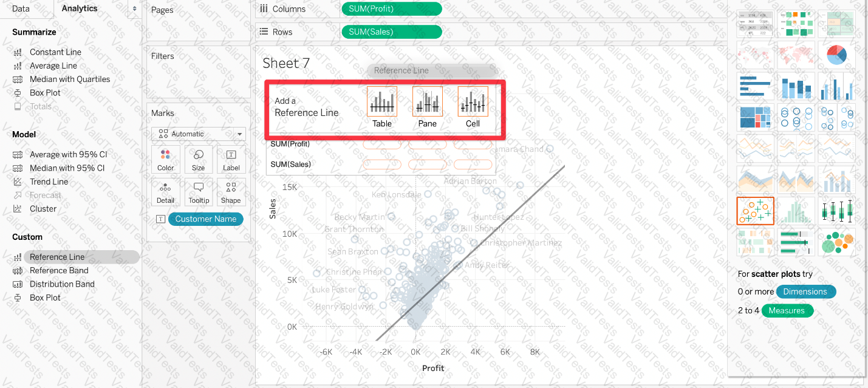Open the Data/Analytics pane dropdown arrows
Viewport: 868px width, 388px height.
134,9
